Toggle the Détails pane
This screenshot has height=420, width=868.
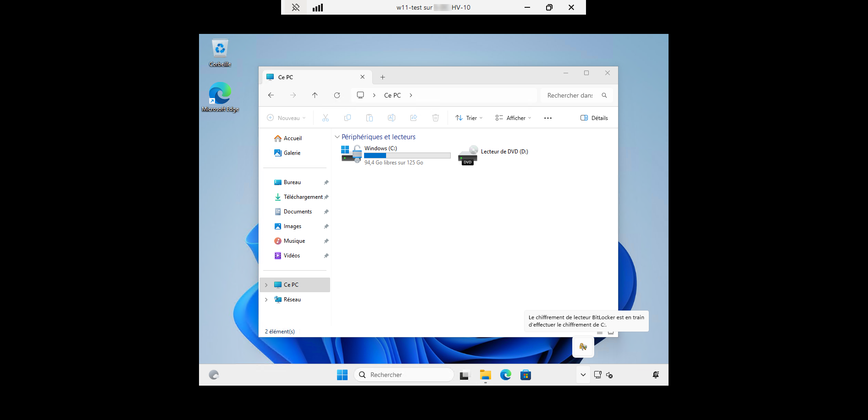(594, 118)
